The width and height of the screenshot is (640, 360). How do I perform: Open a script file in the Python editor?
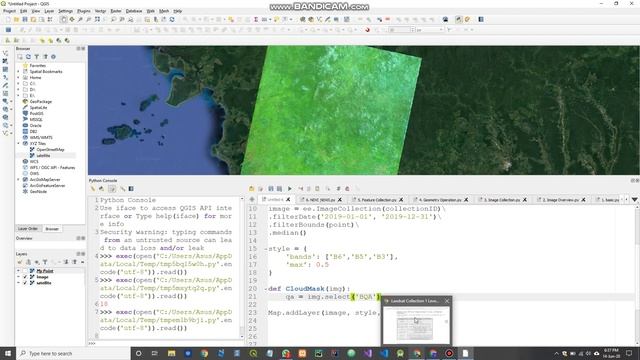251,189
